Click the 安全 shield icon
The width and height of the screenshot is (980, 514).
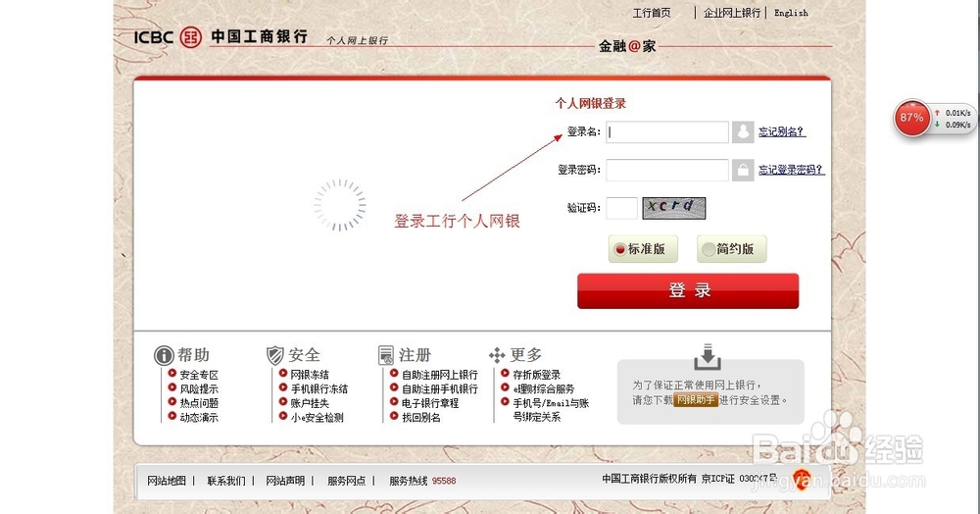(275, 355)
